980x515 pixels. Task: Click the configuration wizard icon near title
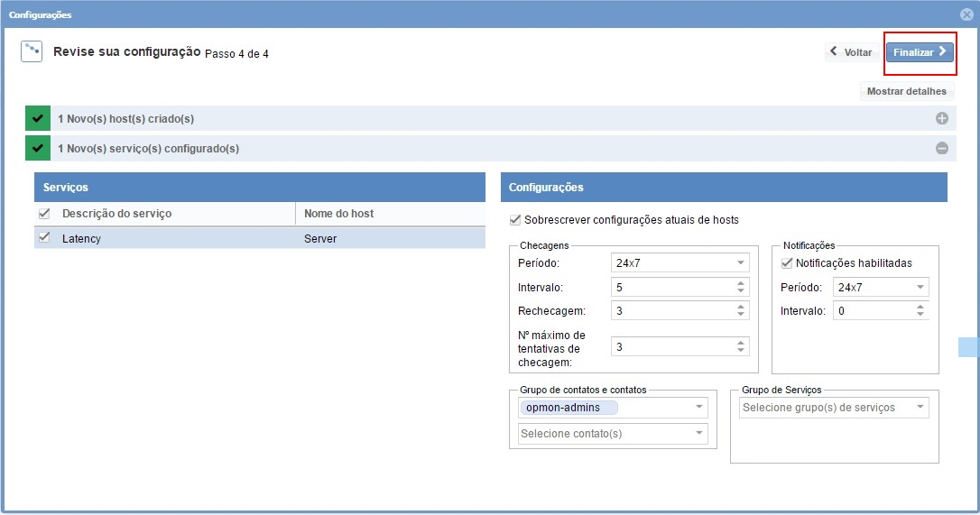tap(32, 51)
